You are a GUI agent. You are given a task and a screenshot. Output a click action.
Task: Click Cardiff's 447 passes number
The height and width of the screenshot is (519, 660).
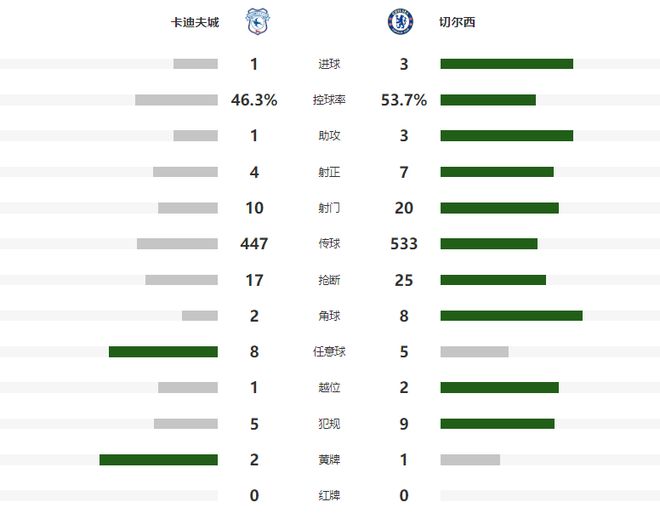[x=254, y=244]
